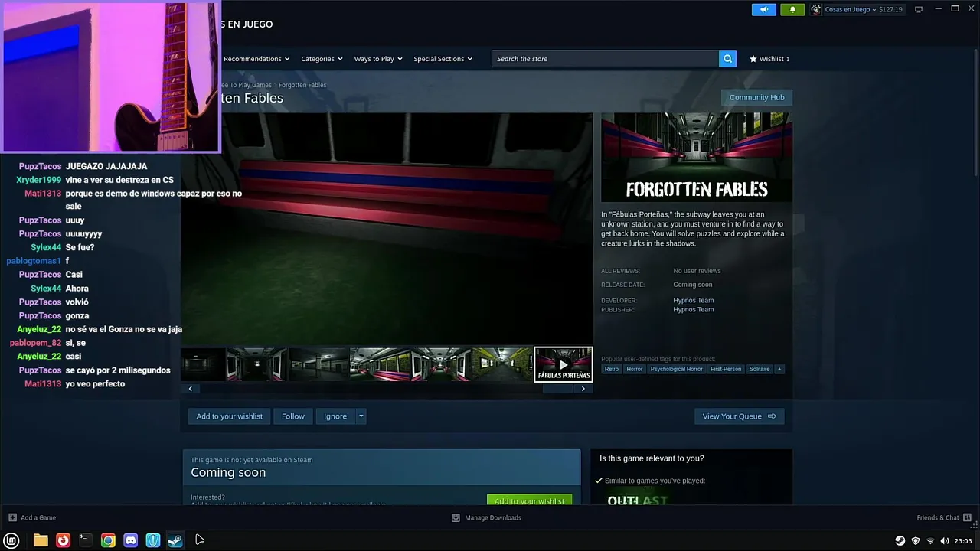Open the Wi-Fi network tray icon
Viewport: 980px width, 551px height.
tap(930, 540)
